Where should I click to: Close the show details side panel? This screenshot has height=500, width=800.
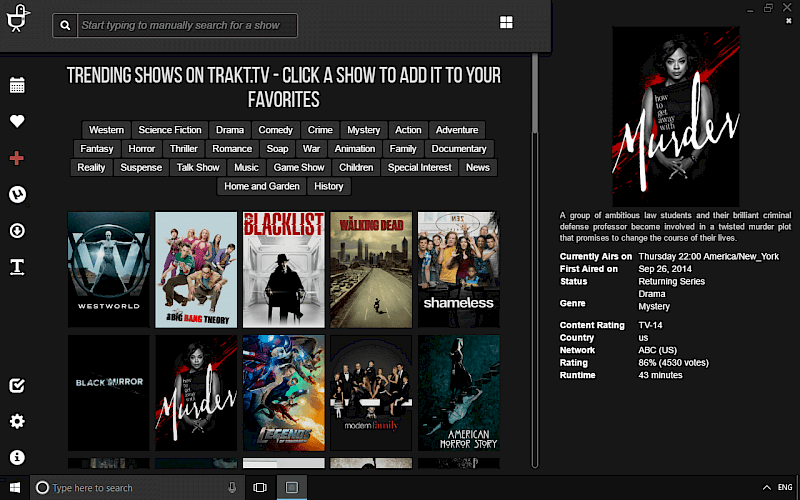point(789,21)
